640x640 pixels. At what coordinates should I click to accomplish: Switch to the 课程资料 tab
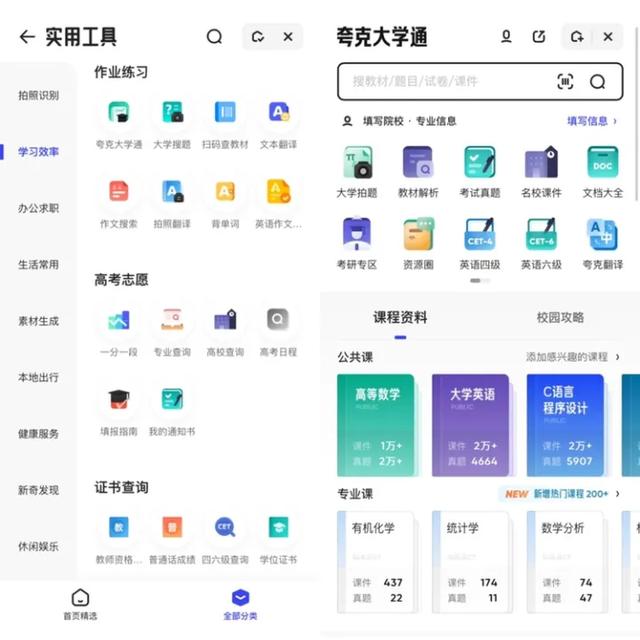pos(400,318)
